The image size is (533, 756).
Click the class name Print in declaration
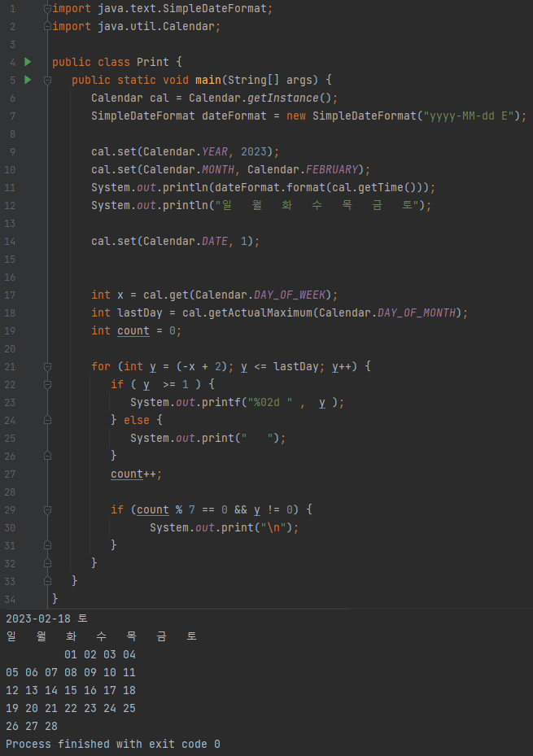(153, 62)
